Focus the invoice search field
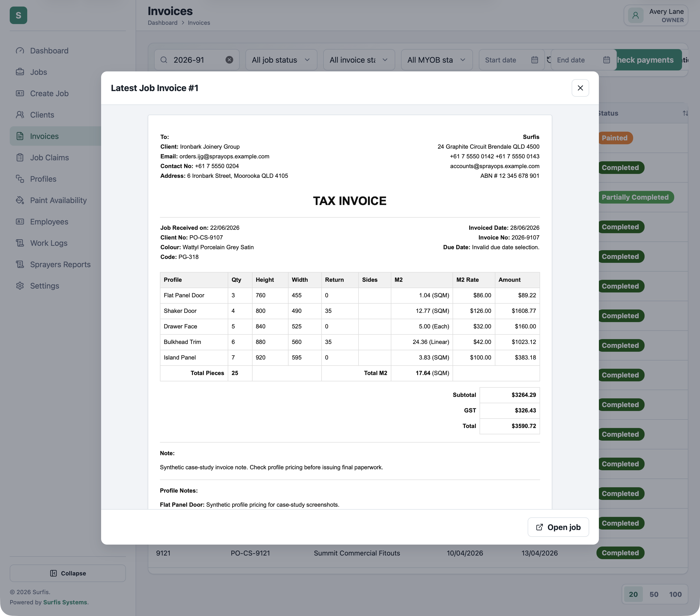This screenshot has height=616, width=700. coord(197,60)
